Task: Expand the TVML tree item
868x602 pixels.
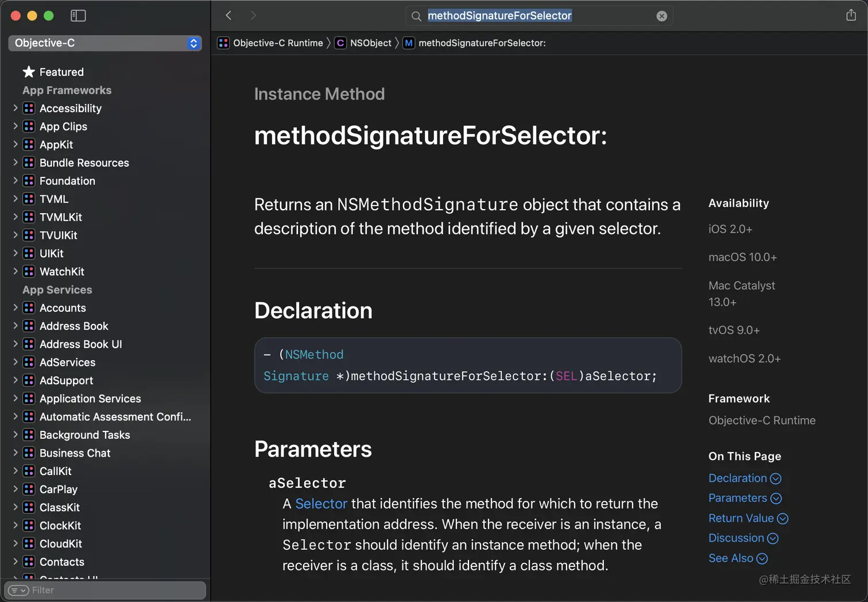Action: click(x=15, y=199)
